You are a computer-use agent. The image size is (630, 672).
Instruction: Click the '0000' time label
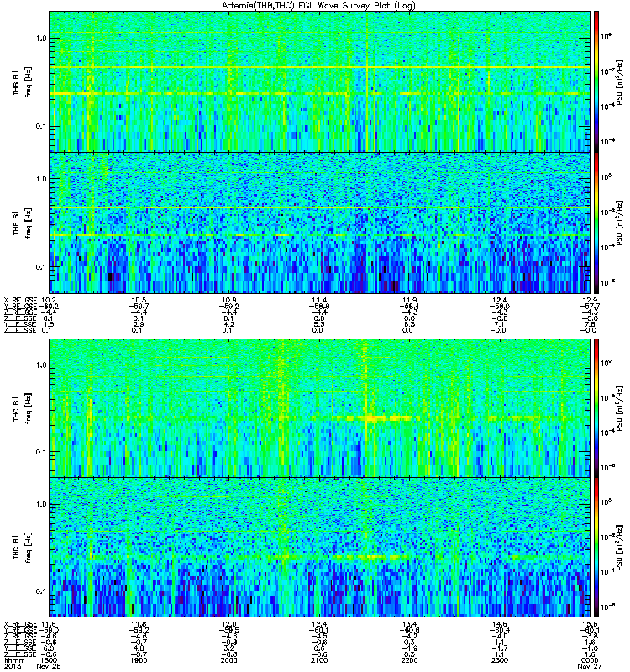click(590, 660)
